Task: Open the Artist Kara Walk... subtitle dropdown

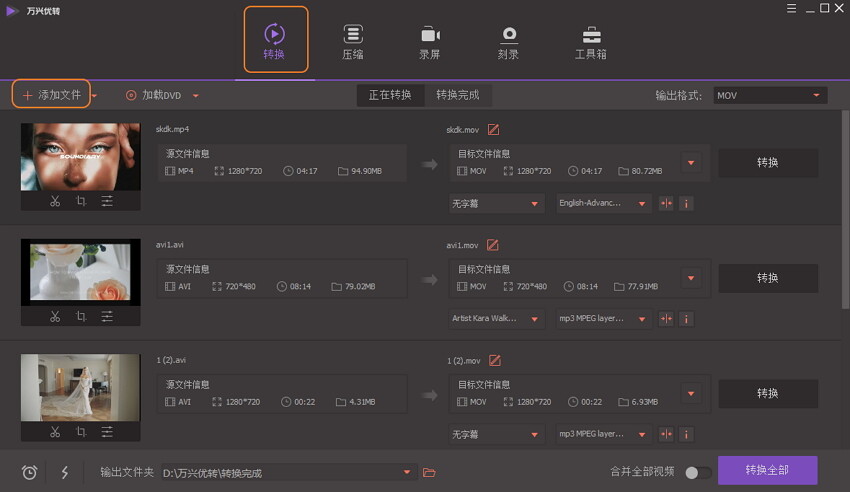Action: tap(496, 319)
